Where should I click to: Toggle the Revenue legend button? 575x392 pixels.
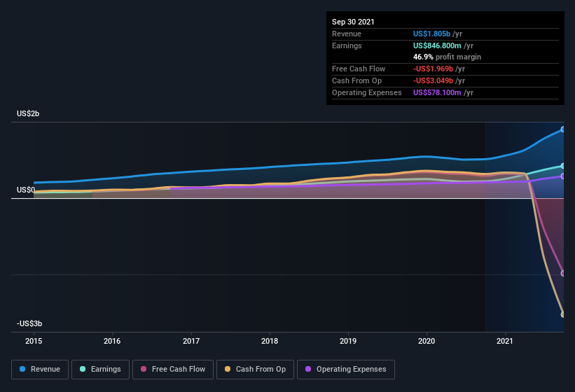(40, 370)
